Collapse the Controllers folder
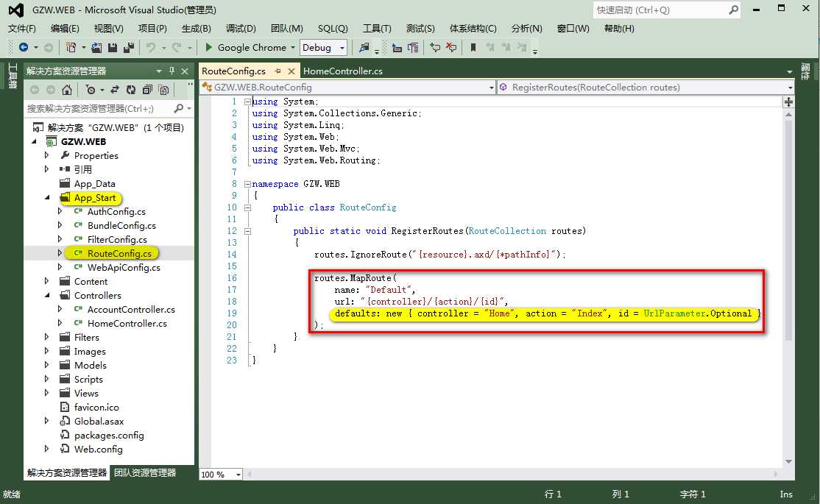The height and width of the screenshot is (504, 820). [x=47, y=295]
